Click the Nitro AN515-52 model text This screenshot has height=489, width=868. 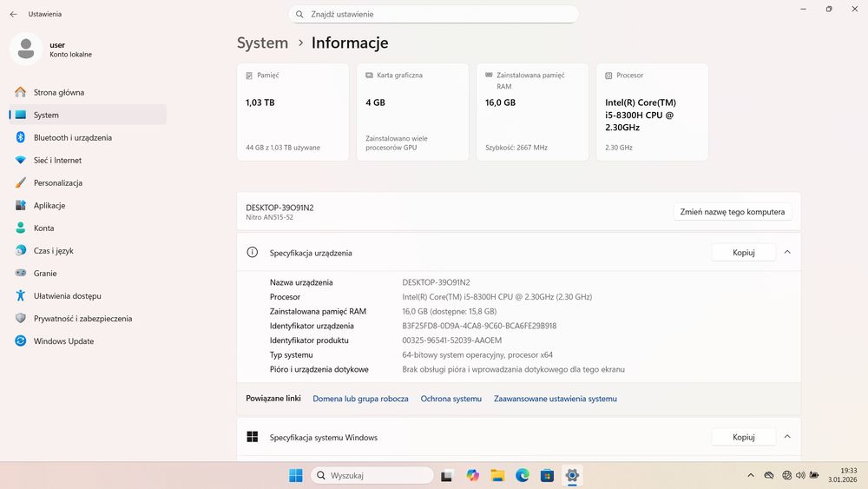click(x=270, y=218)
